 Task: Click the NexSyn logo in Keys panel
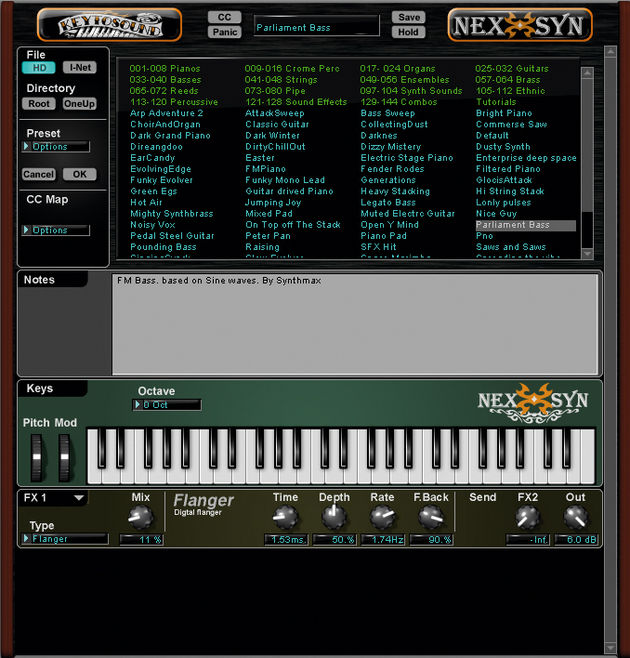pos(533,402)
